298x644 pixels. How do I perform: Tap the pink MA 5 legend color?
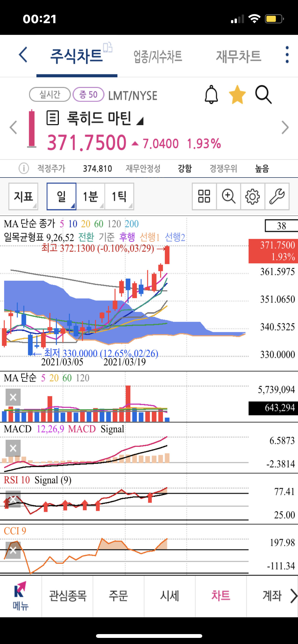point(62,224)
